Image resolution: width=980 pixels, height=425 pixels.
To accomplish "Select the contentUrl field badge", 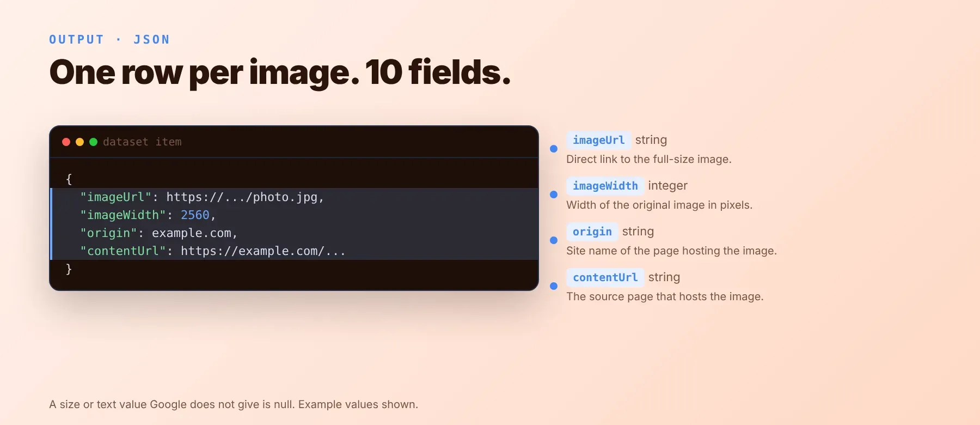I will pyautogui.click(x=605, y=277).
